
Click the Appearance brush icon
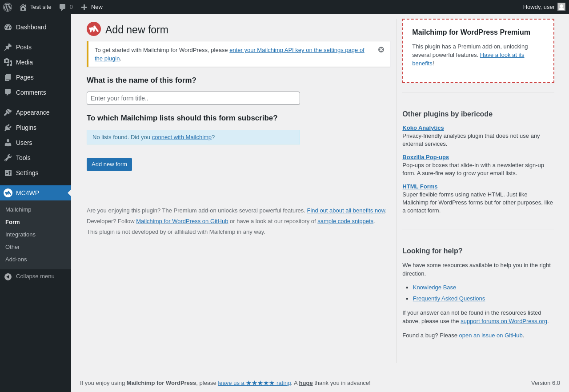tap(8, 112)
